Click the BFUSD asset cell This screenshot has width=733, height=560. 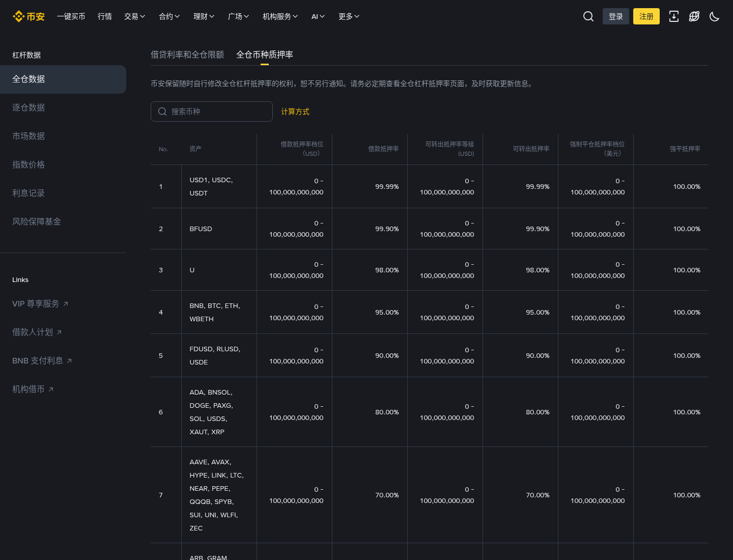coord(219,229)
